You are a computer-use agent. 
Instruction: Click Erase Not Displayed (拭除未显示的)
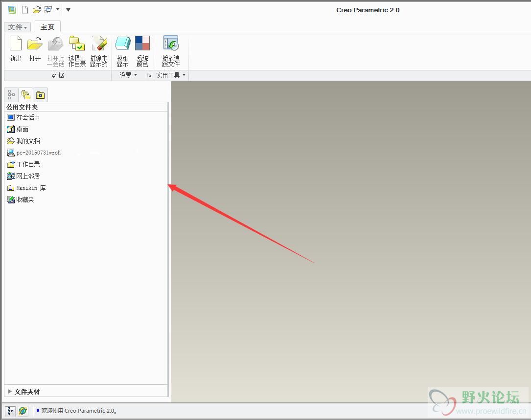pos(98,51)
